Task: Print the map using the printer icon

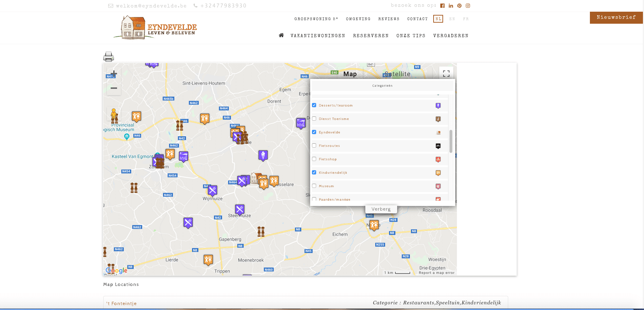Action: coord(109,57)
